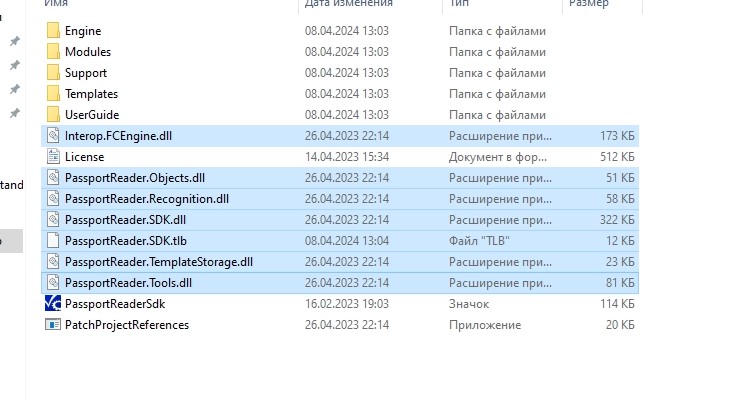
Task: Click the Modules folder icon
Action: click(53, 52)
